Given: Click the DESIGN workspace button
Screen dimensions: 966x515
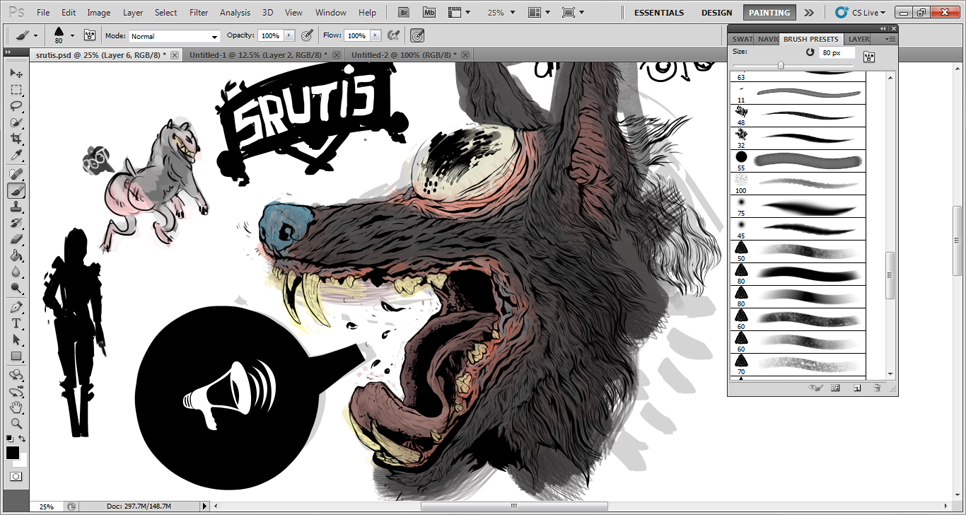Looking at the screenshot, I should (x=716, y=13).
